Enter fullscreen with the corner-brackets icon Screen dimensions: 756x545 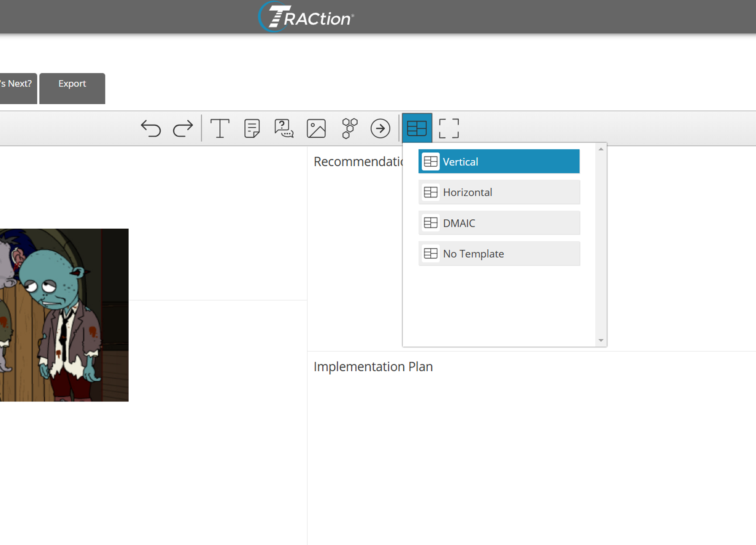(x=449, y=128)
